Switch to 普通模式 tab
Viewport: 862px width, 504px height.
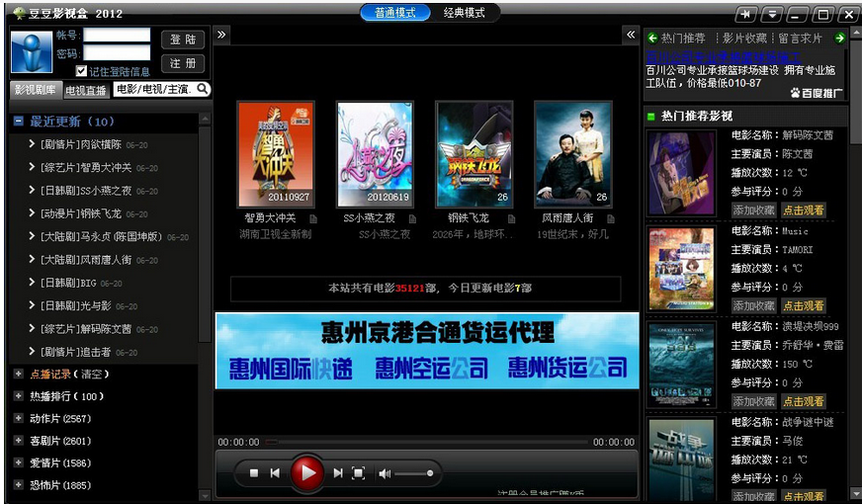[395, 13]
